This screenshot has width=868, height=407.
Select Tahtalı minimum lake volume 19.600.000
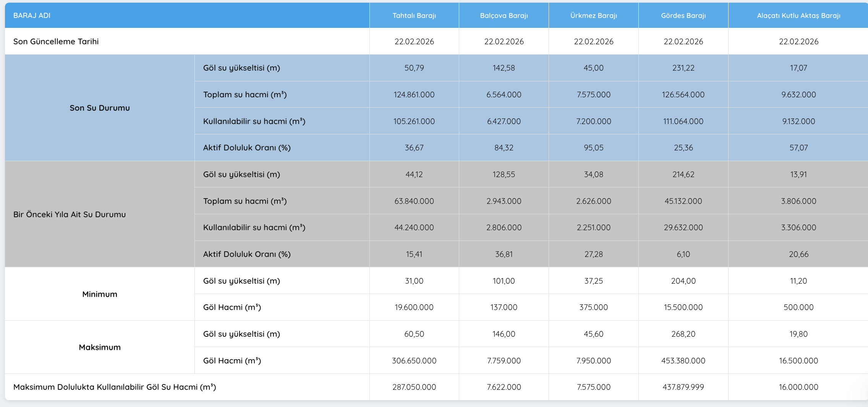pyautogui.click(x=414, y=307)
